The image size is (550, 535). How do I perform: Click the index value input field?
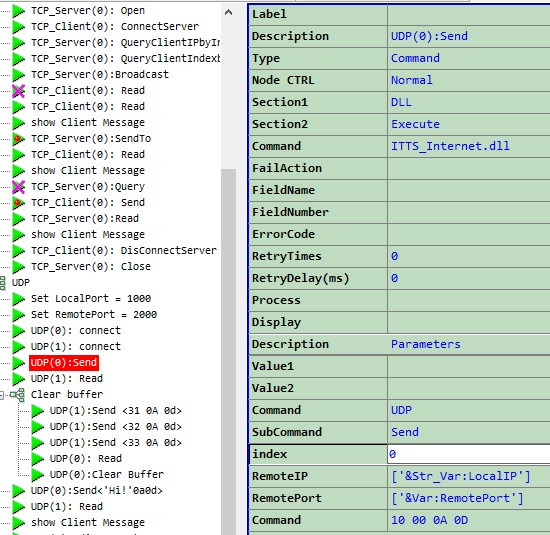point(469,454)
